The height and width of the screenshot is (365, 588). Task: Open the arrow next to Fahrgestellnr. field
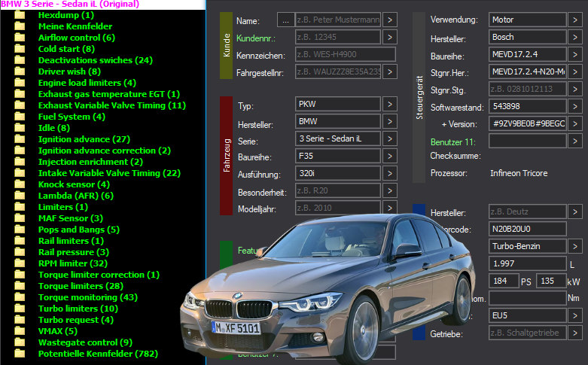click(x=390, y=71)
